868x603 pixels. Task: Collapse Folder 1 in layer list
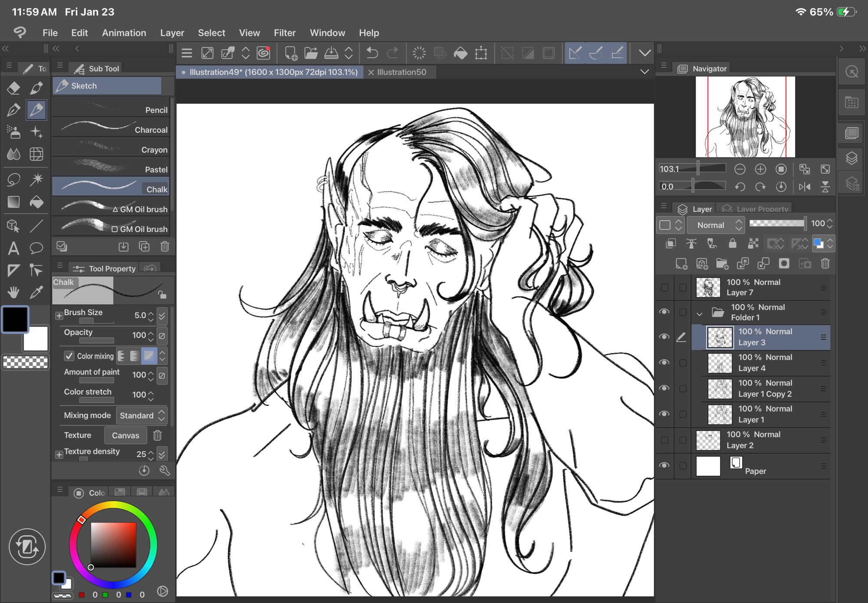pos(699,313)
